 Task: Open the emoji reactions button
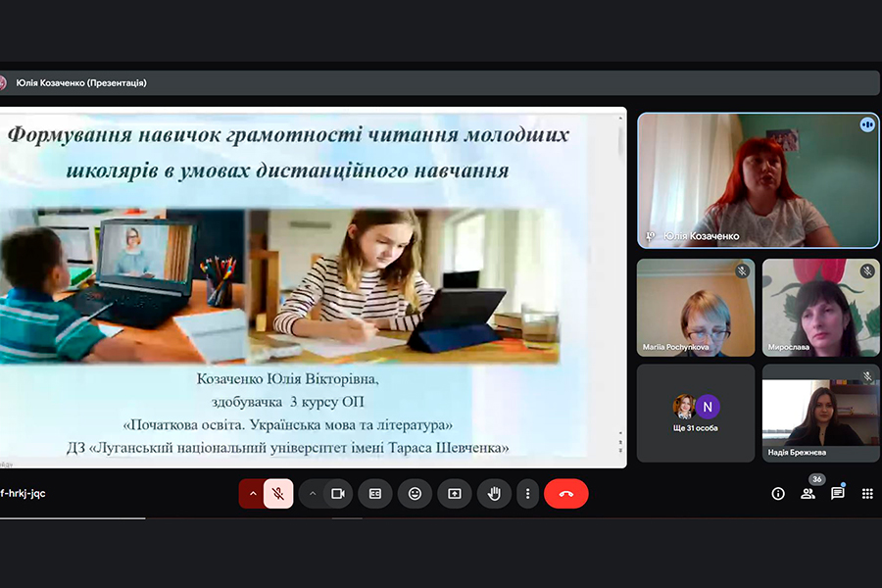pos(416,494)
